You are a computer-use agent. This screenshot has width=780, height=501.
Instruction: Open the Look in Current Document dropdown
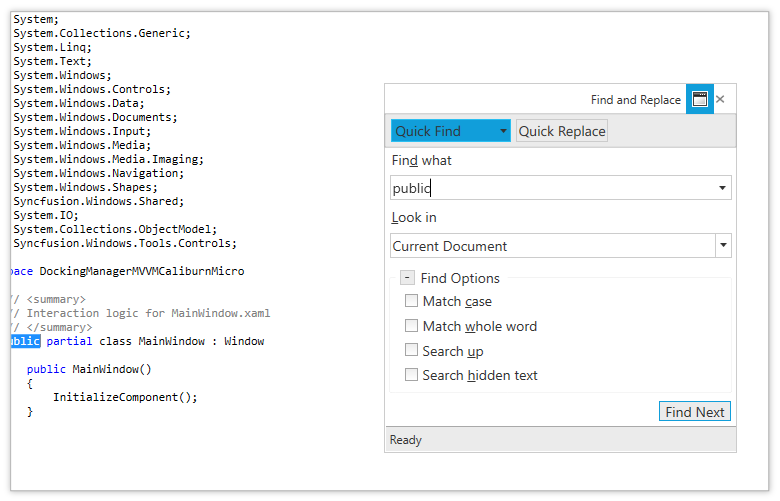(723, 246)
